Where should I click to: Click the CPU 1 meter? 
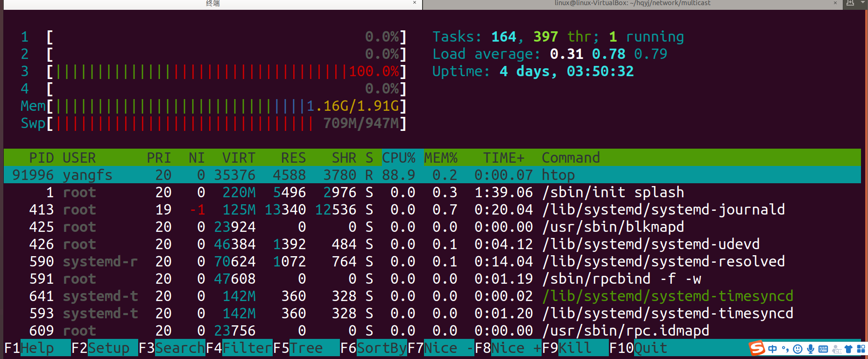[x=213, y=37]
